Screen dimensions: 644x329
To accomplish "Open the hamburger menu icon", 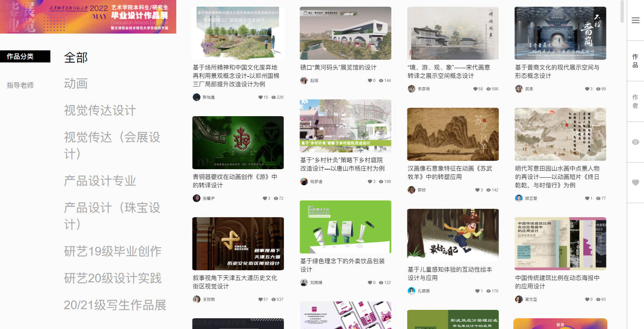I will pos(635,20).
